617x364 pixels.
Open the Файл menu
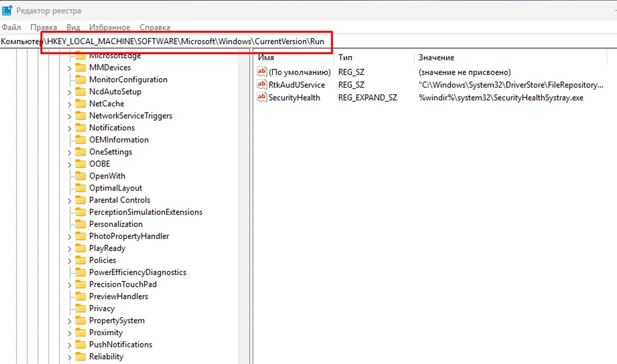coord(11,27)
